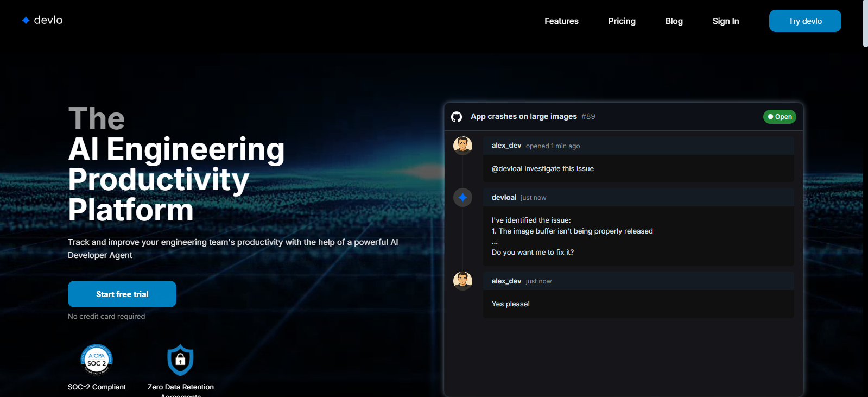Click the page vertical scrollbar thumb
The image size is (868, 397).
pyautogui.click(x=865, y=24)
